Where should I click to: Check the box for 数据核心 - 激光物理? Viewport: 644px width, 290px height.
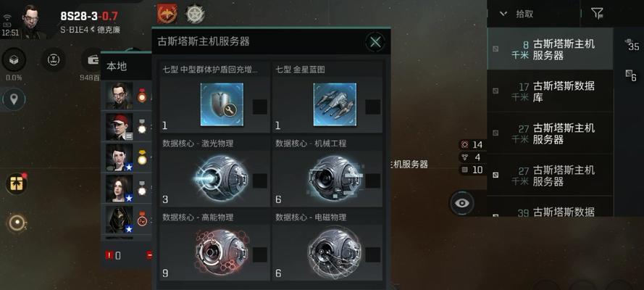(x=260, y=181)
